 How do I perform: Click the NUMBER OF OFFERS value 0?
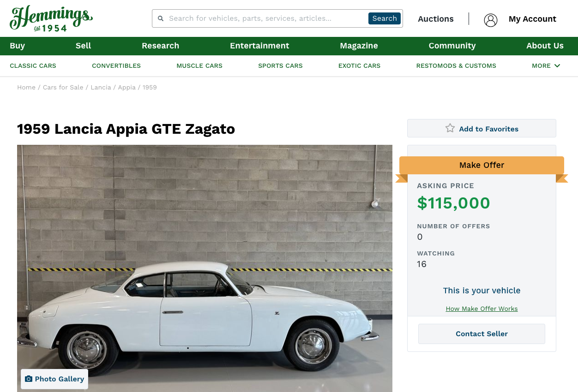point(420,237)
